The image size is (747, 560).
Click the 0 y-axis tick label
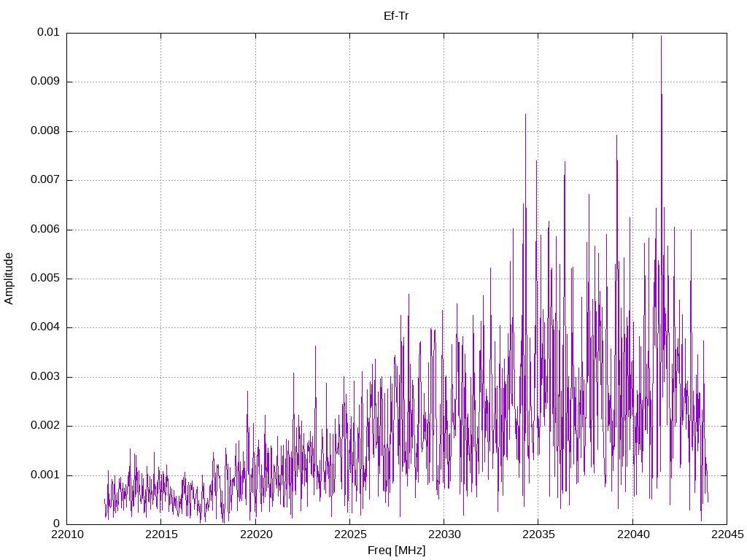click(56, 524)
